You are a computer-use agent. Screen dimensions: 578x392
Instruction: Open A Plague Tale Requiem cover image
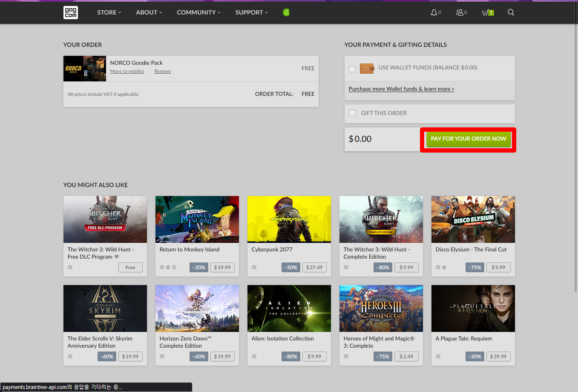pos(473,308)
